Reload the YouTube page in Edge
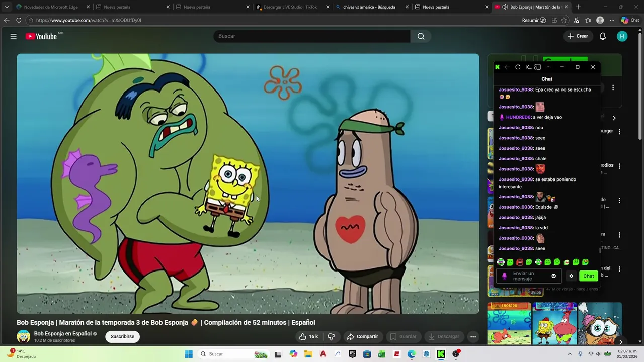 [19, 20]
